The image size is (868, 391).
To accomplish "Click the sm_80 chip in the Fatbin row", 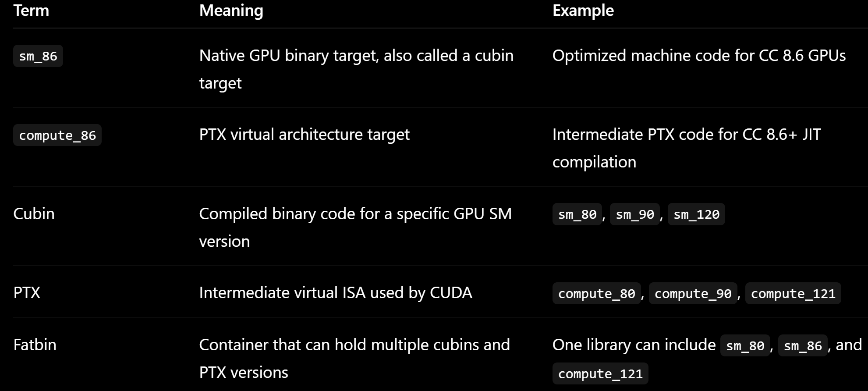I will pyautogui.click(x=745, y=345).
